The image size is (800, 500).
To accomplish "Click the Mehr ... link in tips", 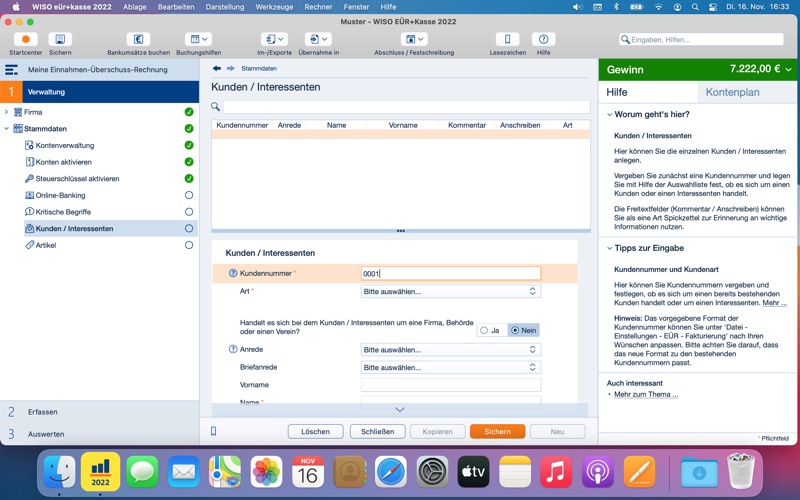I will point(774,303).
